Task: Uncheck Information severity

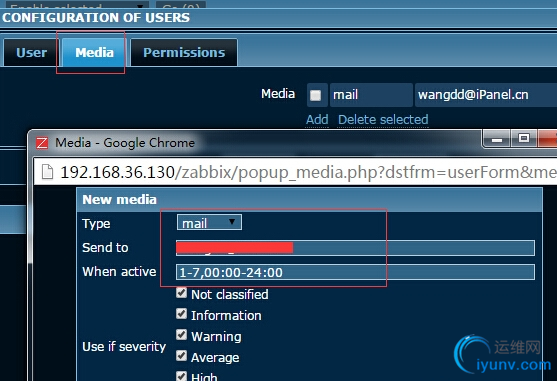Action: point(182,314)
